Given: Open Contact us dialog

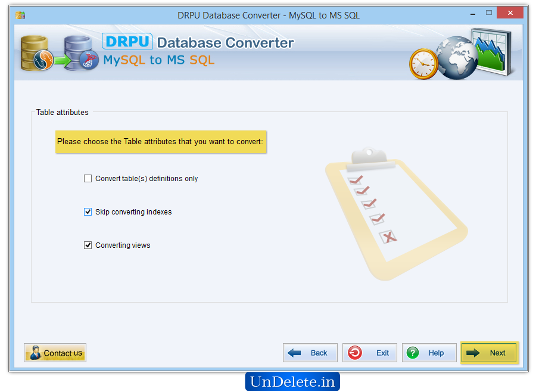Looking at the screenshot, I should click(x=55, y=353).
